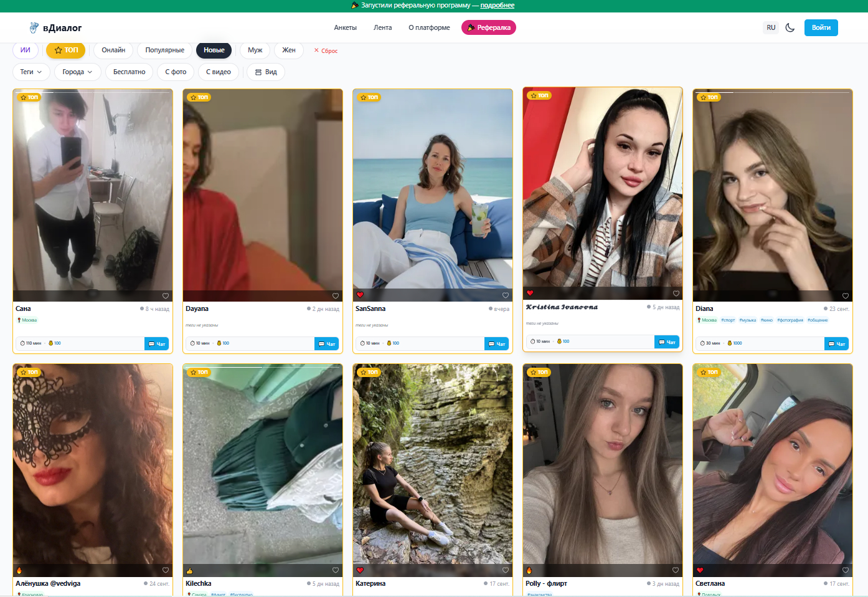The image size is (868, 597).
Task: Like Алёнушка @vedviga's profile heart icon
Action: pyautogui.click(x=166, y=570)
